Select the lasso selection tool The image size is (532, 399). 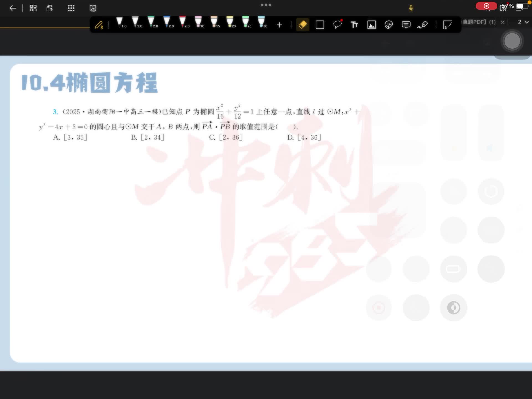coord(337,25)
